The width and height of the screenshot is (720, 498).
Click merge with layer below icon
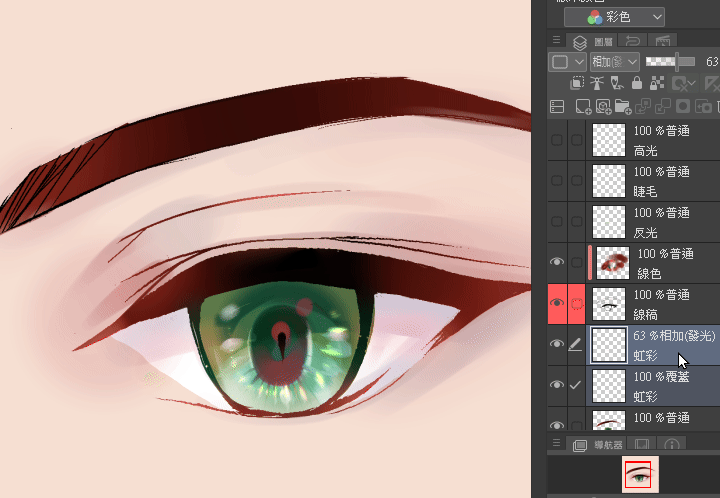(x=663, y=107)
